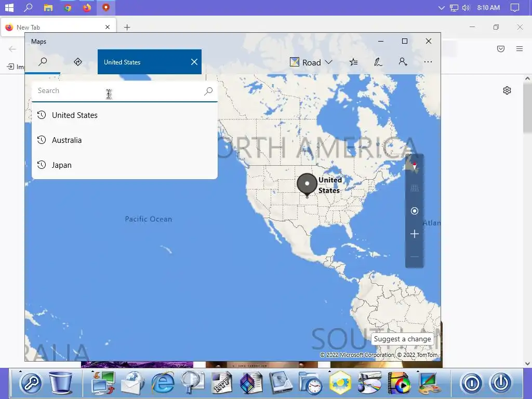Click the Maps app taskbar icon
532x399 pixels.
pos(106,7)
